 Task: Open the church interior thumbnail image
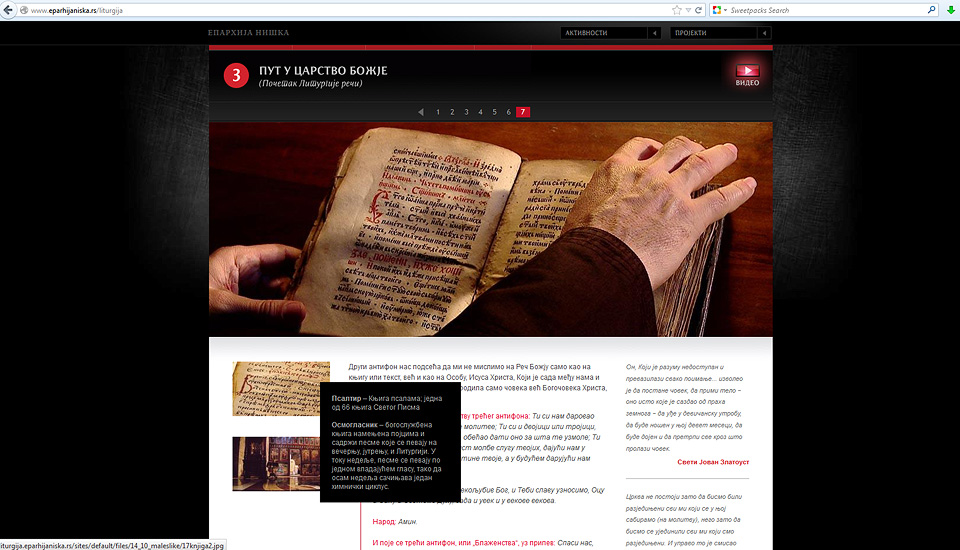(276, 463)
